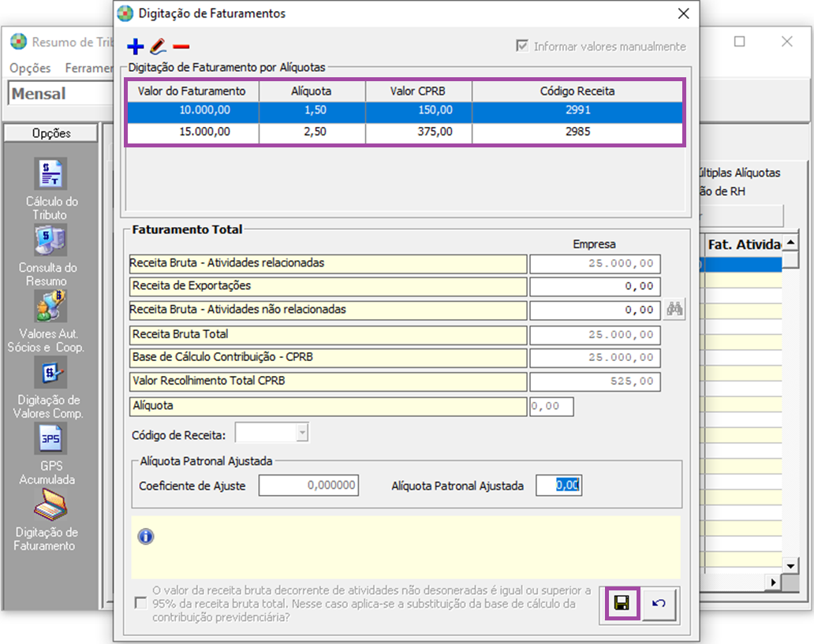Viewport: 814px width, 644px height.
Task: Click the Fat. Atividade column header
Action: pyautogui.click(x=745, y=244)
